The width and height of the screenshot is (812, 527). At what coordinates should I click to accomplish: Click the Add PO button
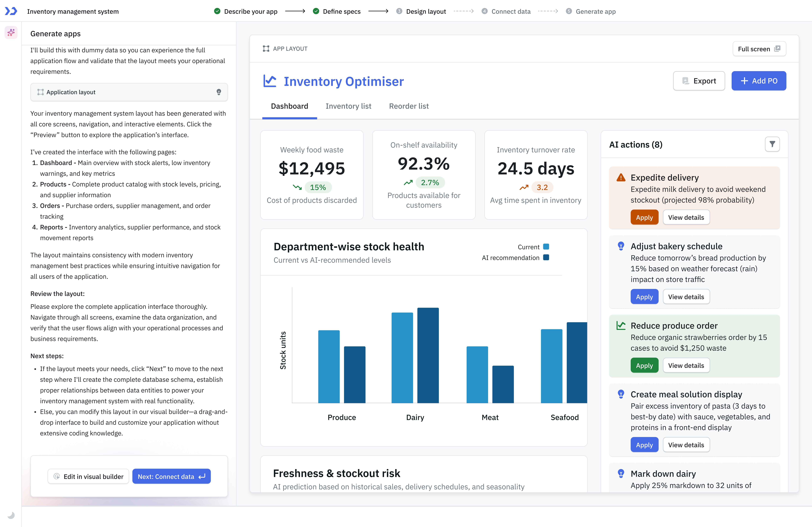point(759,81)
